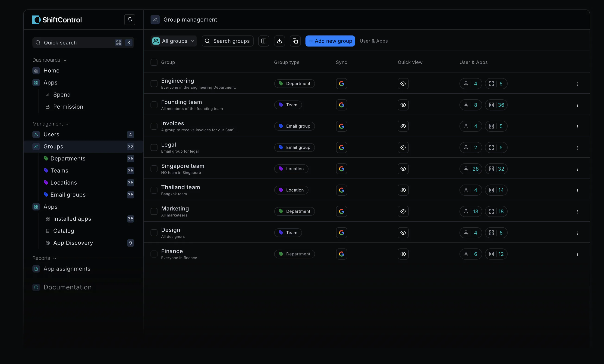
Task: Toggle quick view eye for Invoices
Action: pos(403,126)
